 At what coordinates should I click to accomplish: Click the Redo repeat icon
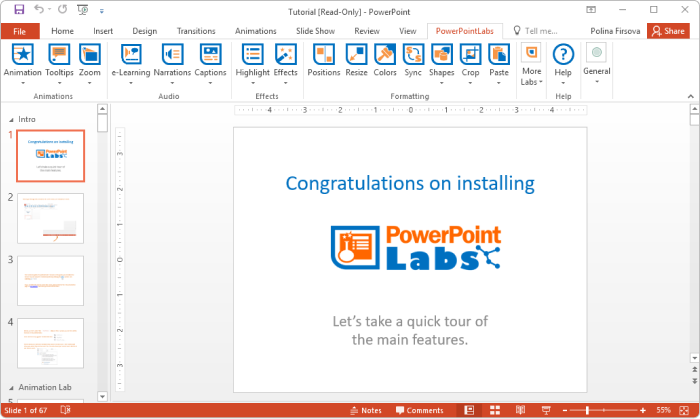pyautogui.click(x=62, y=9)
